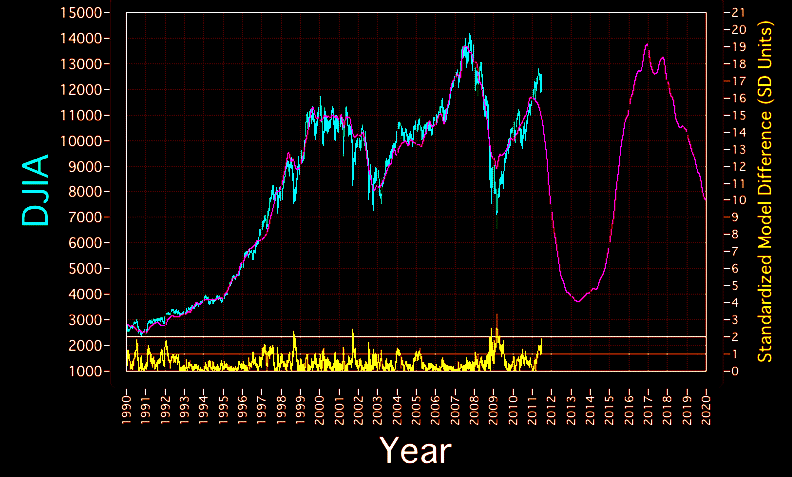Click the 14000 y-axis label
Screen dimensions: 792x477
coord(81,38)
